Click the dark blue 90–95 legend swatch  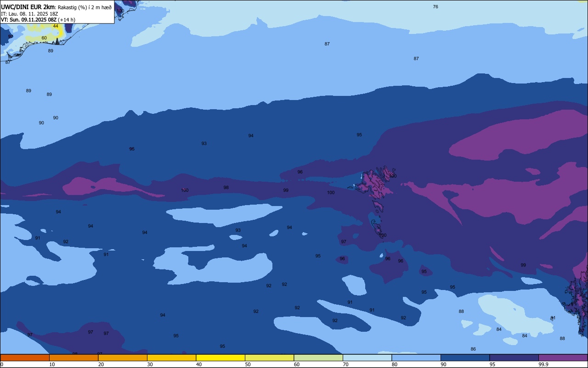[x=465, y=357]
